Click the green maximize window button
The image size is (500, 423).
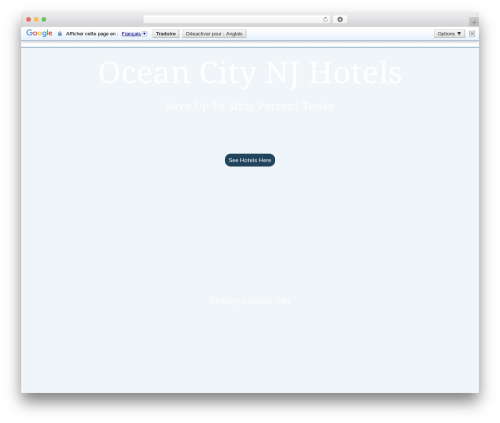[x=44, y=19]
